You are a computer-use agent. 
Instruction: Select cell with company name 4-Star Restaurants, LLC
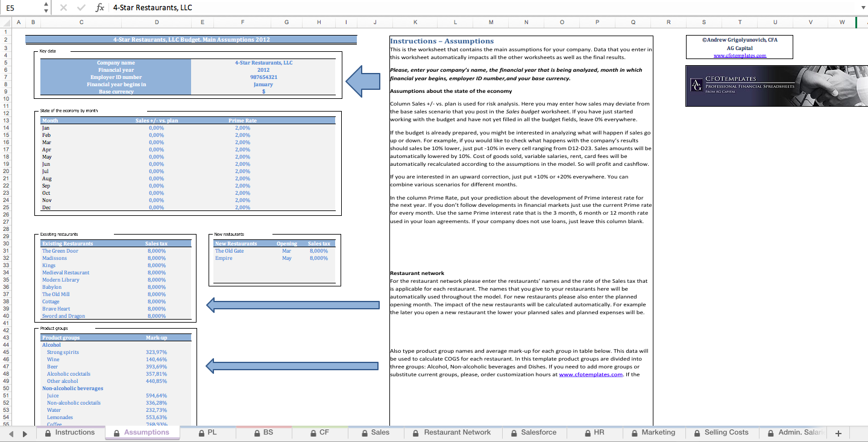point(263,63)
